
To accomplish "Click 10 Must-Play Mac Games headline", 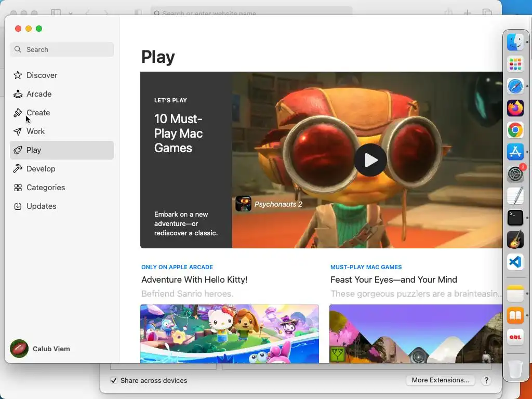I will click(179, 134).
